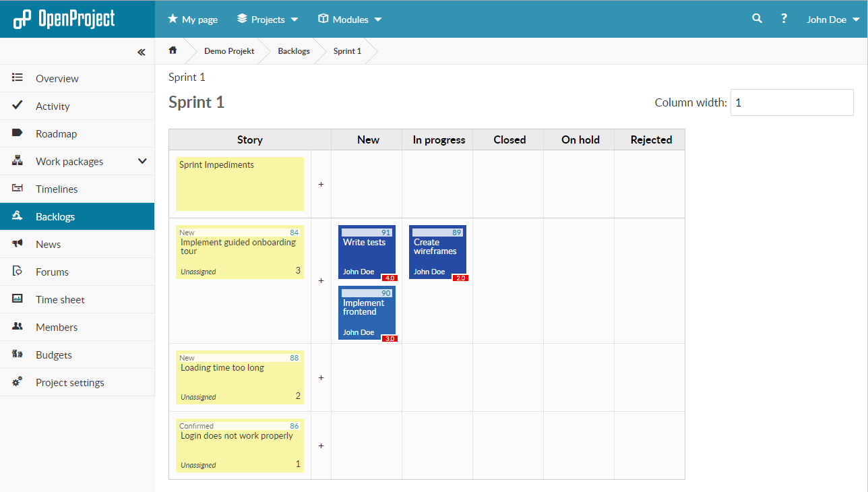Screen dimensions: 868x492
Task: Expand the Work packages submenu arrow
Action: pos(142,161)
